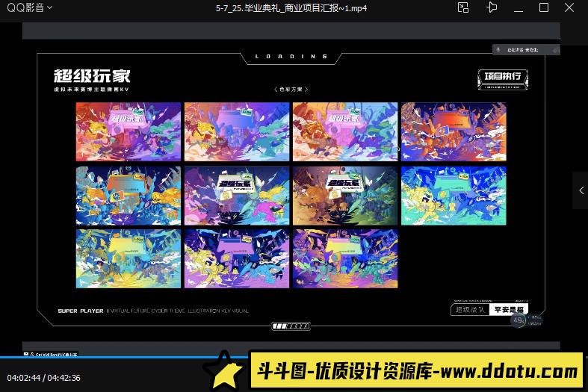Open the QQ影音 main menu dropdown
Screen dimensions: 588x392
click(x=29, y=7)
